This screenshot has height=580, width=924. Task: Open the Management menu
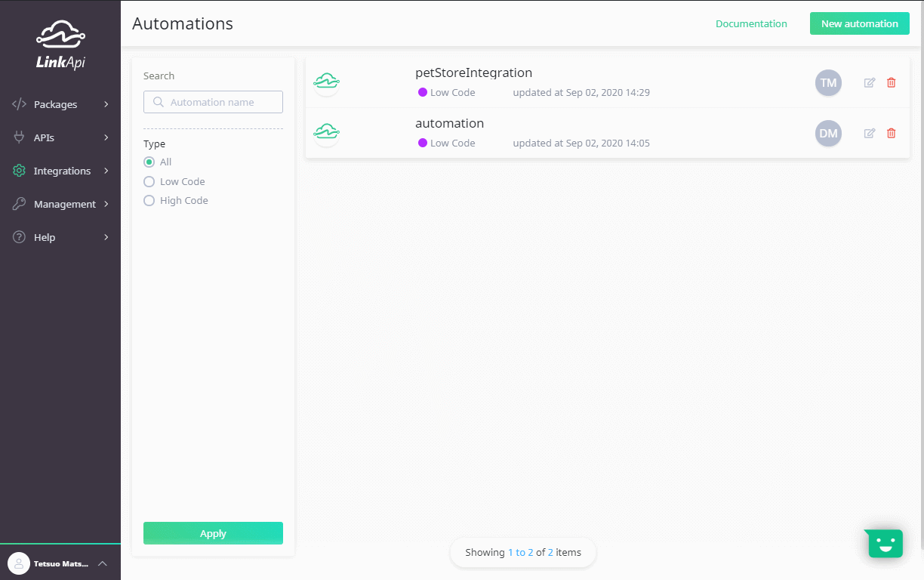60,204
